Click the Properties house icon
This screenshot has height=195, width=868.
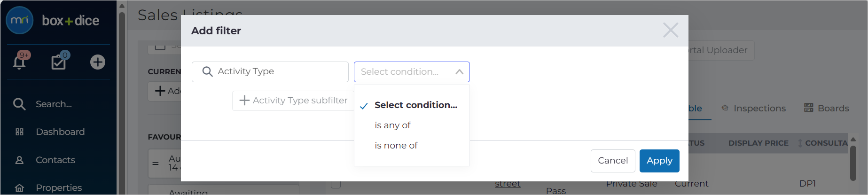click(19, 188)
